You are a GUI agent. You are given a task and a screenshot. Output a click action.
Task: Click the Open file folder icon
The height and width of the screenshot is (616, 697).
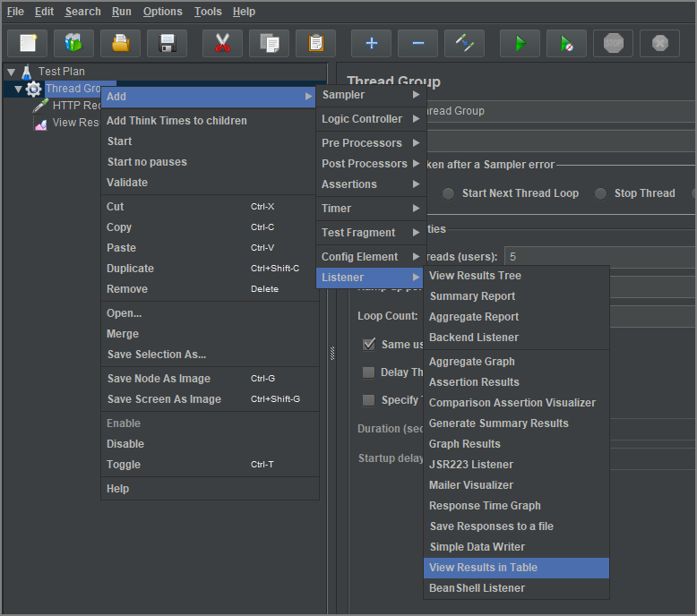coord(120,43)
